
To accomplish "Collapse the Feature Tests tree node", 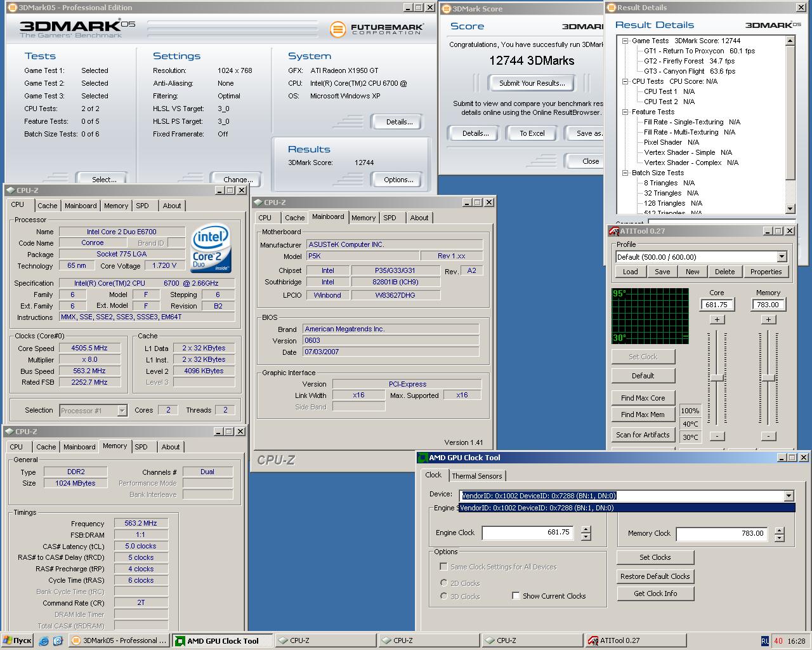I will click(625, 112).
